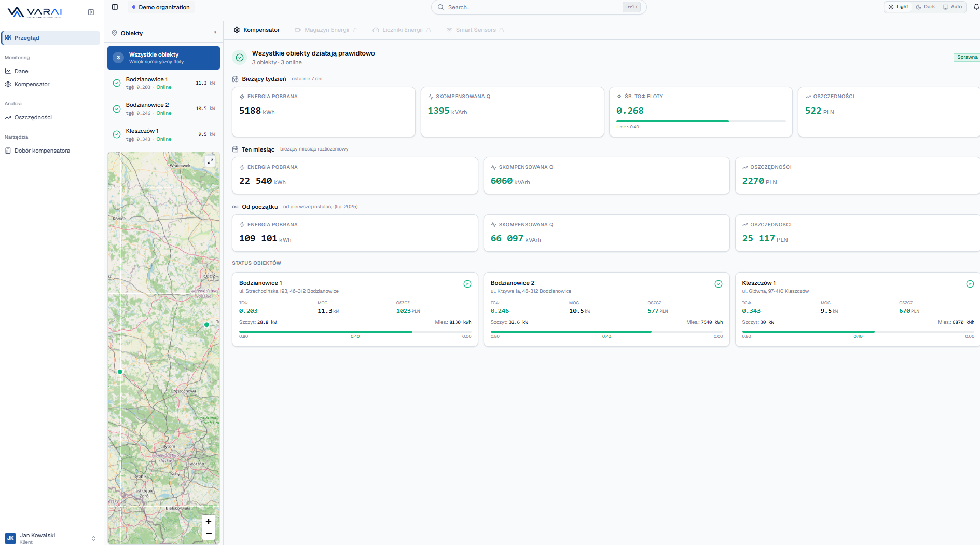Click the Śr. TGΦ floty progress bar
This screenshot has width=980, height=545.
(x=701, y=121)
